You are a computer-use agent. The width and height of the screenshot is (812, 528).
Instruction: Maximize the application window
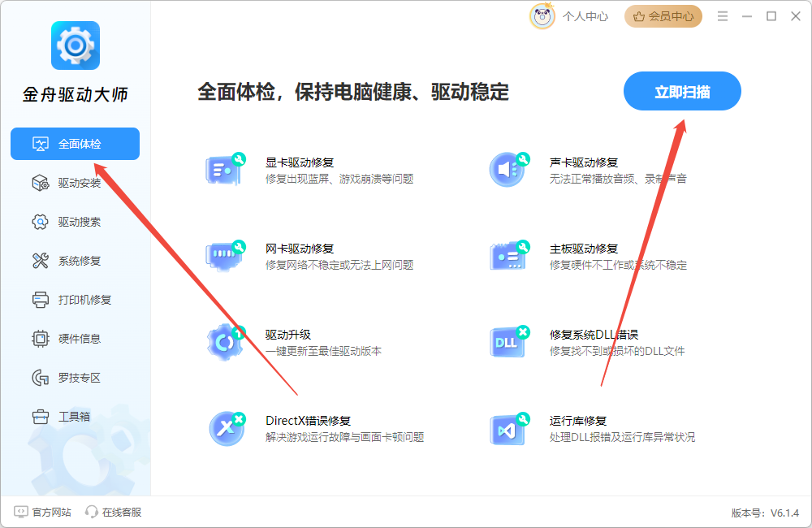pyautogui.click(x=771, y=16)
